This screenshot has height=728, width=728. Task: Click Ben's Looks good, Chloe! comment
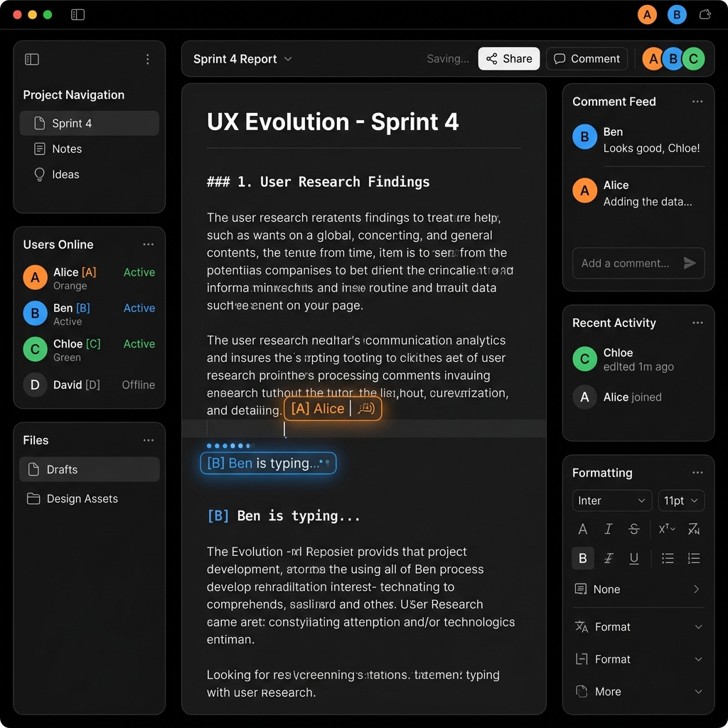click(651, 148)
